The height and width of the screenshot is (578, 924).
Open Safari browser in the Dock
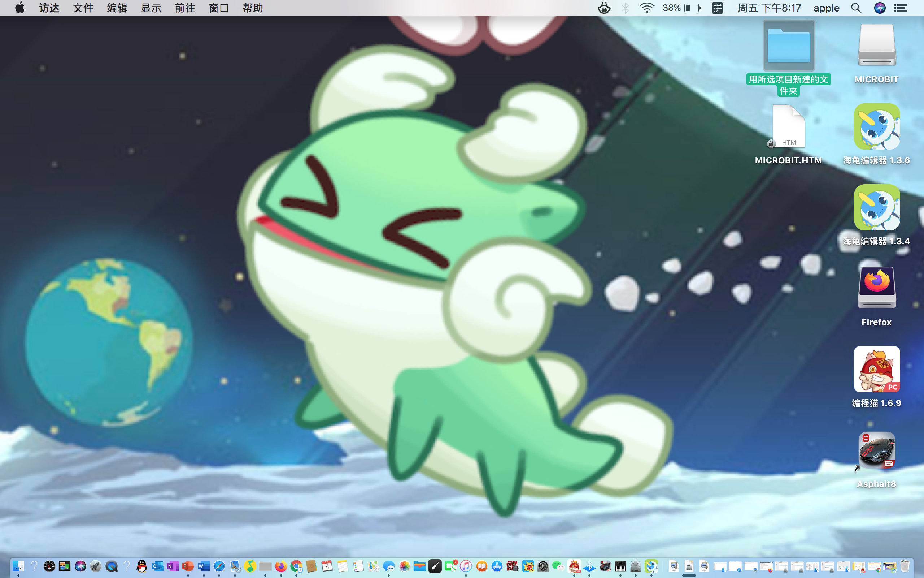(x=219, y=566)
